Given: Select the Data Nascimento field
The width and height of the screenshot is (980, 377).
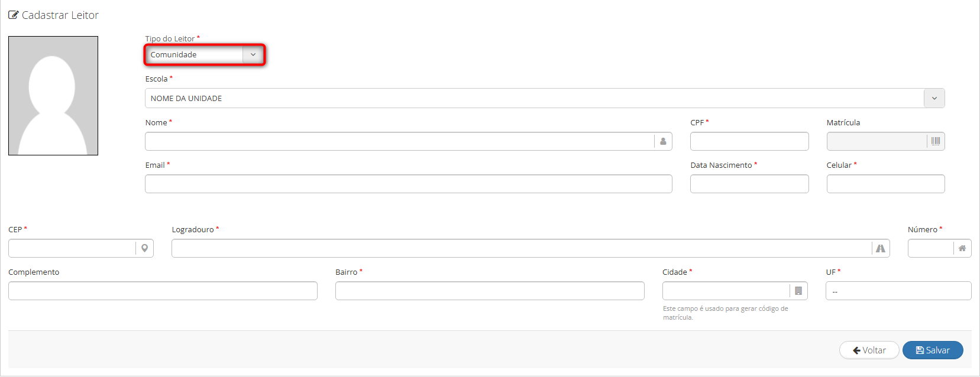Looking at the screenshot, I should [749, 184].
